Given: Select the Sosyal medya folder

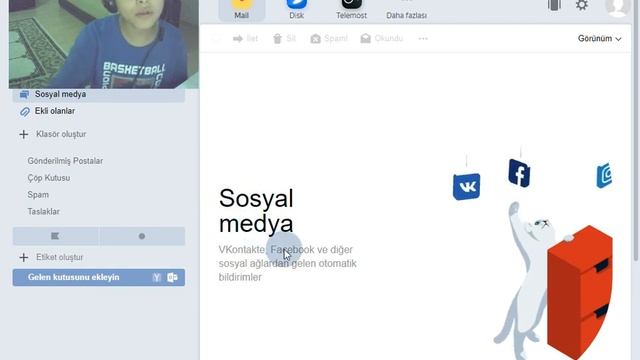Looking at the screenshot, I should 99,94.
